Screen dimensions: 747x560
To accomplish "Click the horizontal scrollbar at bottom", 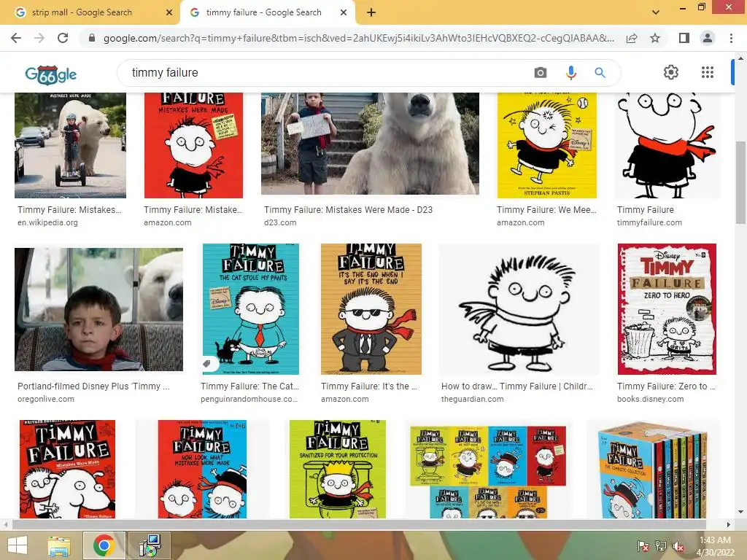I will pyautogui.click(x=359, y=524).
